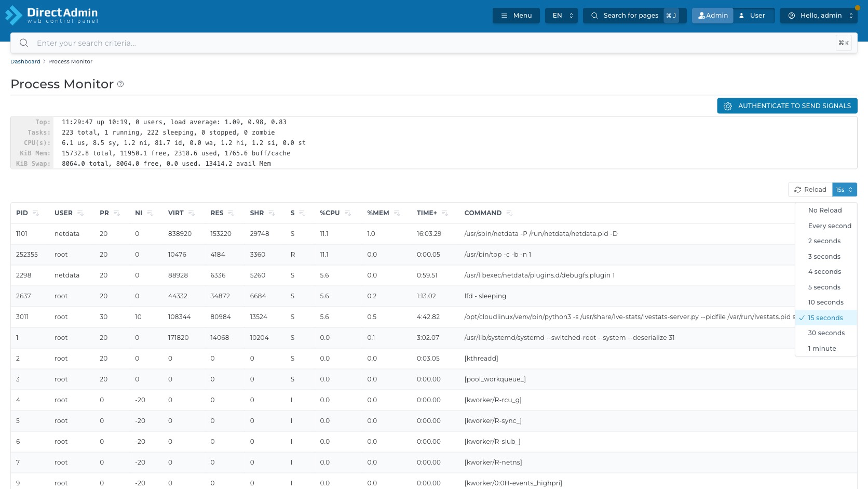
Task: Click the netdata debugfs.plugin command
Action: point(539,275)
